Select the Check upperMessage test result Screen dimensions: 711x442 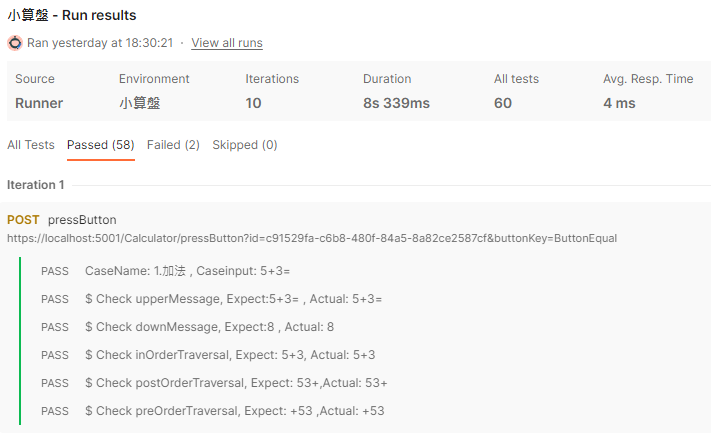[233, 299]
